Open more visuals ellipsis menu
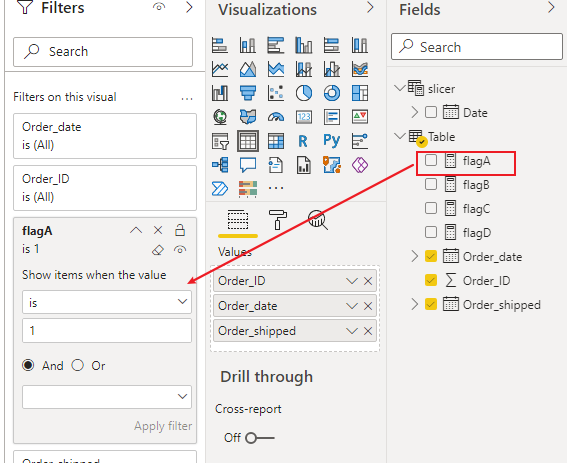The height and width of the screenshot is (463, 567). click(x=276, y=188)
